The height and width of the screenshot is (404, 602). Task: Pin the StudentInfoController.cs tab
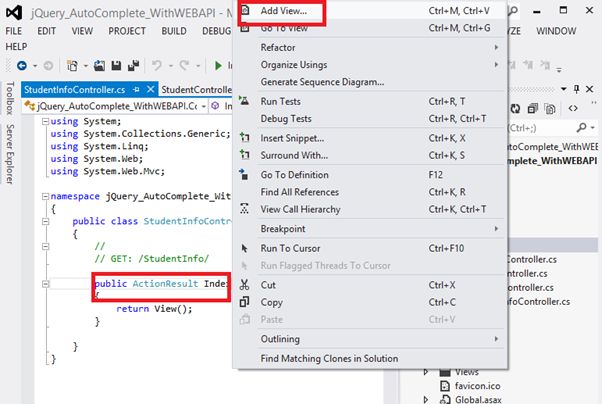pos(136,89)
